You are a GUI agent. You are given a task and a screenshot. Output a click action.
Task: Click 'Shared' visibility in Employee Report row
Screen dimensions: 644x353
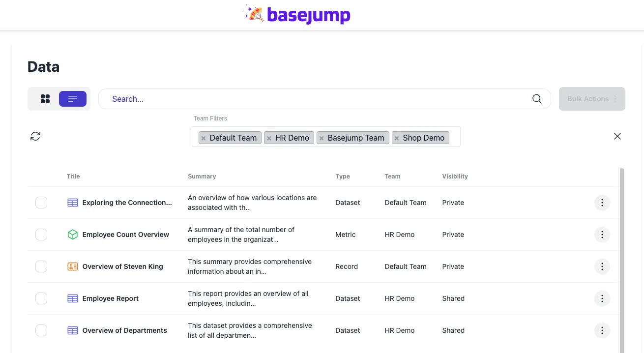coord(453,298)
